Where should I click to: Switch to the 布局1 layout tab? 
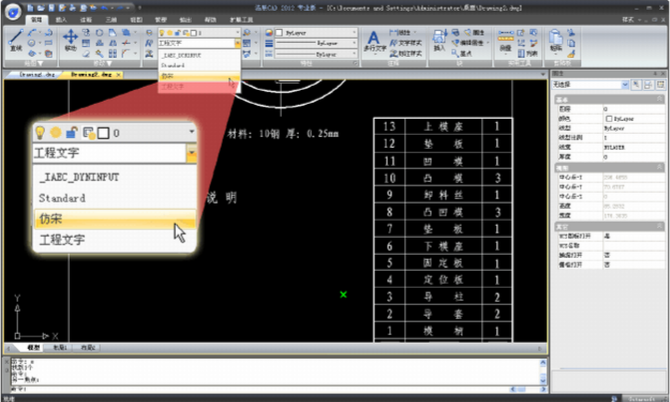coord(60,348)
